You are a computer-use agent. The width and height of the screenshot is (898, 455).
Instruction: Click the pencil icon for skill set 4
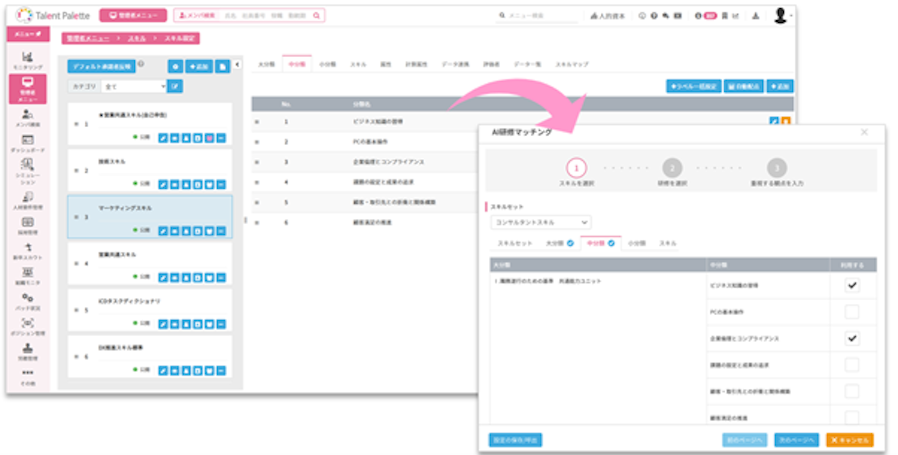163,277
